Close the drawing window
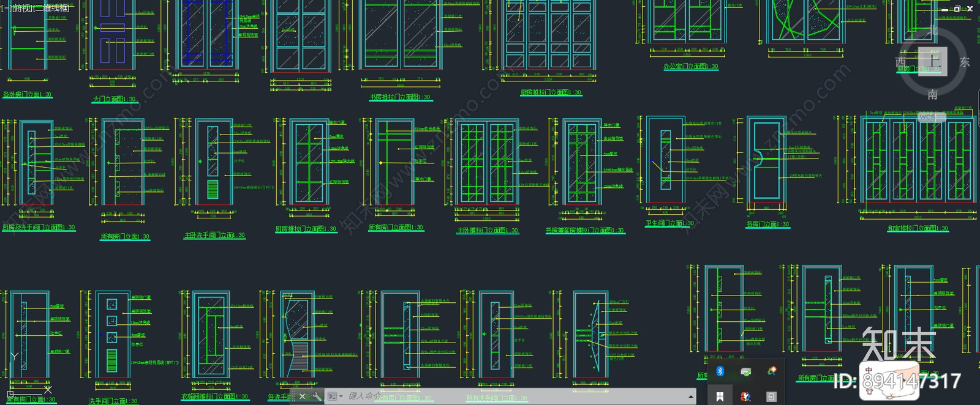This screenshot has height=405, width=980. click(970, 9)
